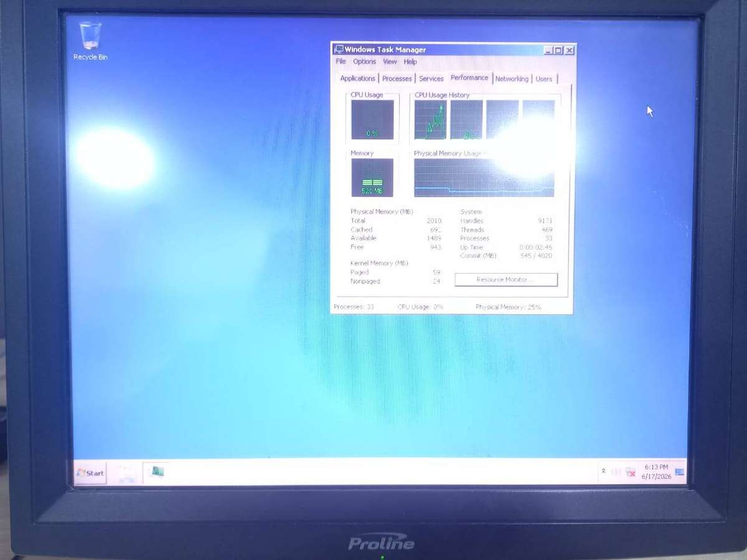Click the Total physical memory value 2010
The height and width of the screenshot is (560, 747).
click(x=434, y=221)
